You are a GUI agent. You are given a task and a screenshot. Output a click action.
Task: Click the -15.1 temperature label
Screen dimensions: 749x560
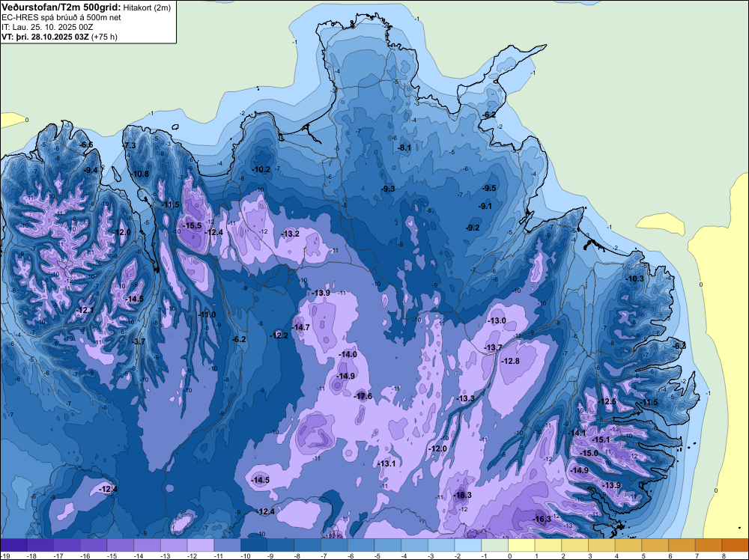click(x=601, y=439)
